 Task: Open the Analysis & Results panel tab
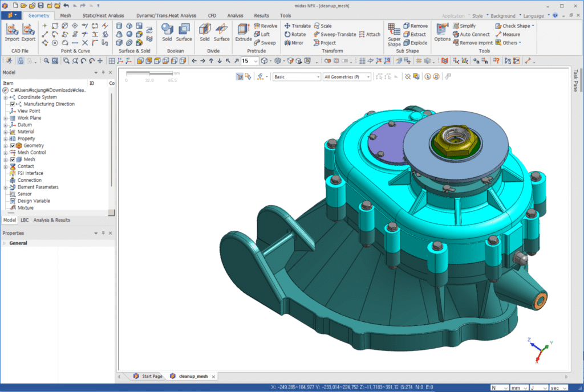point(51,220)
